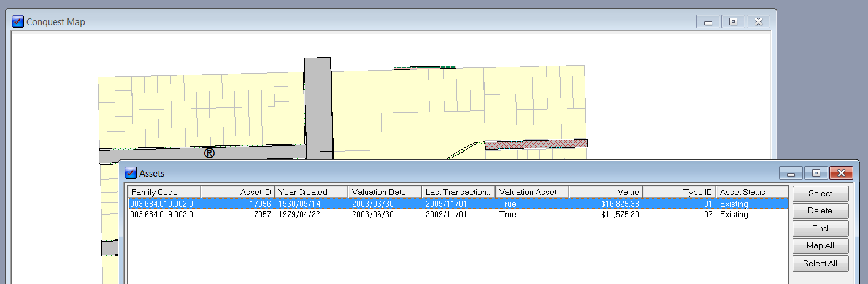Sort by Asset ID column header
Image resolution: width=868 pixels, height=284 pixels.
click(x=237, y=192)
